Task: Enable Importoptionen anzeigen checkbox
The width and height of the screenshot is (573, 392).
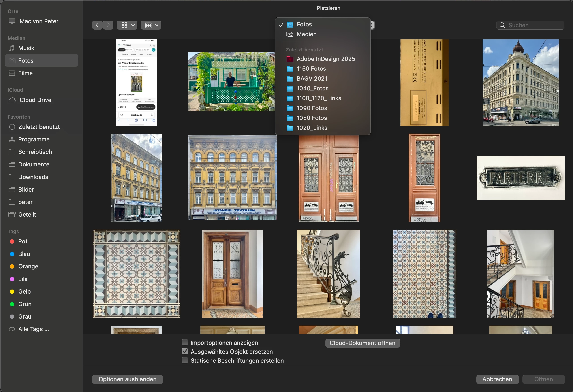Action: coord(185,343)
